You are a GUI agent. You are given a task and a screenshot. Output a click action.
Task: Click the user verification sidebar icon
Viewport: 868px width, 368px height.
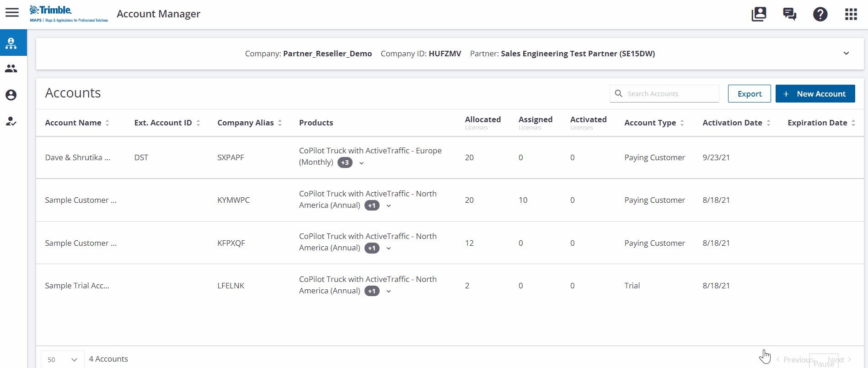click(11, 121)
